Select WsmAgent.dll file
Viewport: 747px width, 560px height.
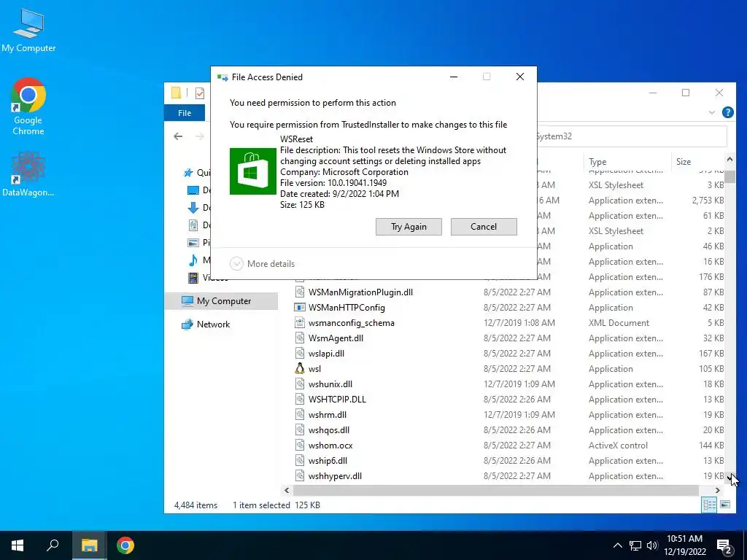pos(336,338)
